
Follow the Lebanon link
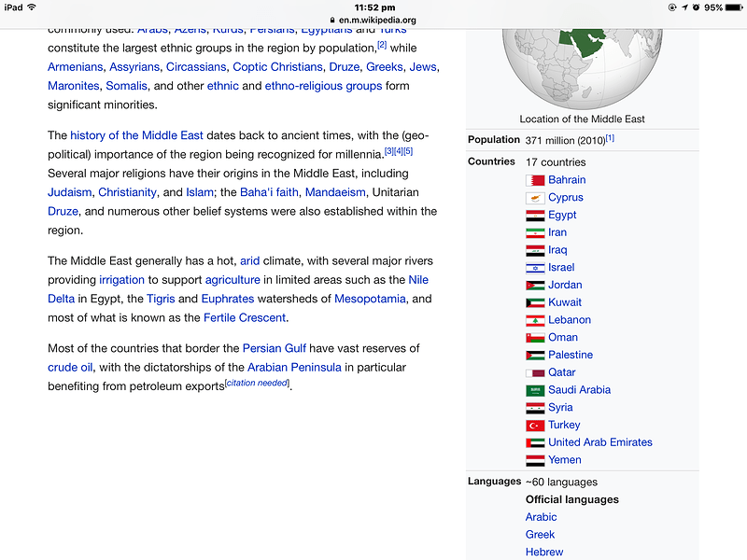(x=570, y=320)
